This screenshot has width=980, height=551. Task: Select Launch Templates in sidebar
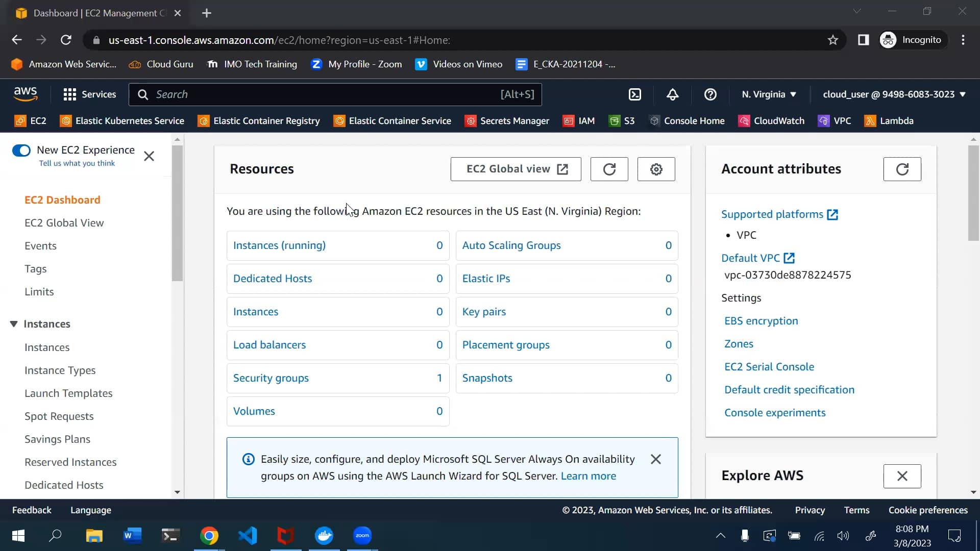pos(68,393)
